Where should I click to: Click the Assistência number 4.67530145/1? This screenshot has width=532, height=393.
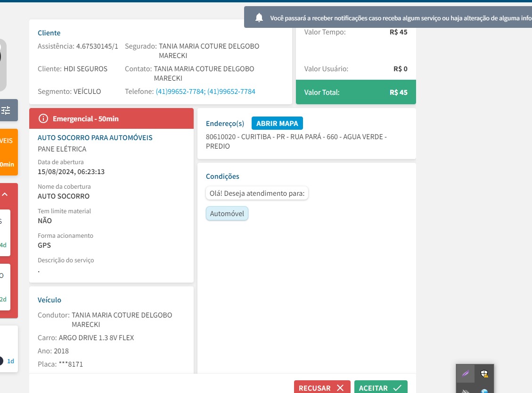pyautogui.click(x=97, y=46)
